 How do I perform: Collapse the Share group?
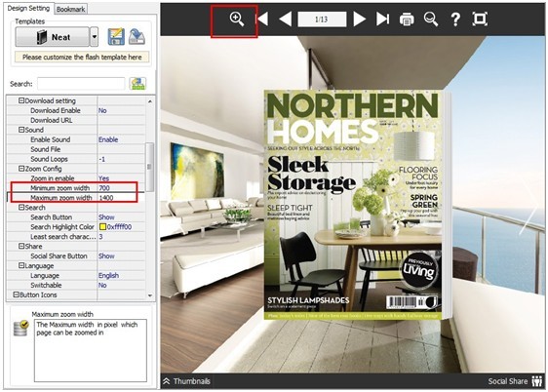pyautogui.click(x=21, y=246)
